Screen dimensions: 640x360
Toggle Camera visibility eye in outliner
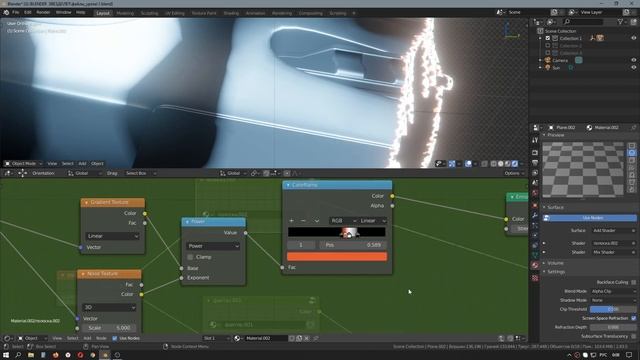point(633,60)
